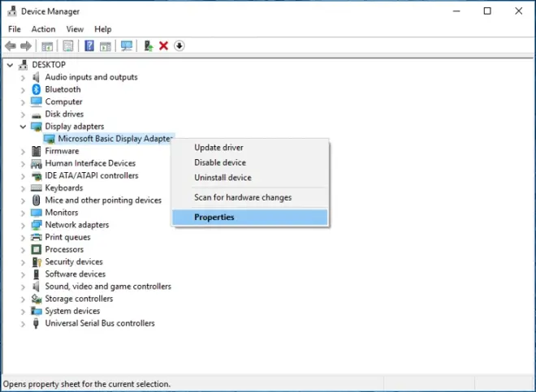Click the black circle down-arrow toolbar icon
This screenshot has height=392, width=536.
click(x=179, y=45)
